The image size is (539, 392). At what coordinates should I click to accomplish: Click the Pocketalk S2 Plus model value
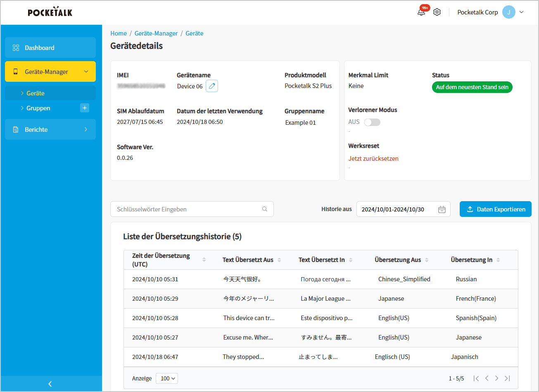(x=308, y=86)
